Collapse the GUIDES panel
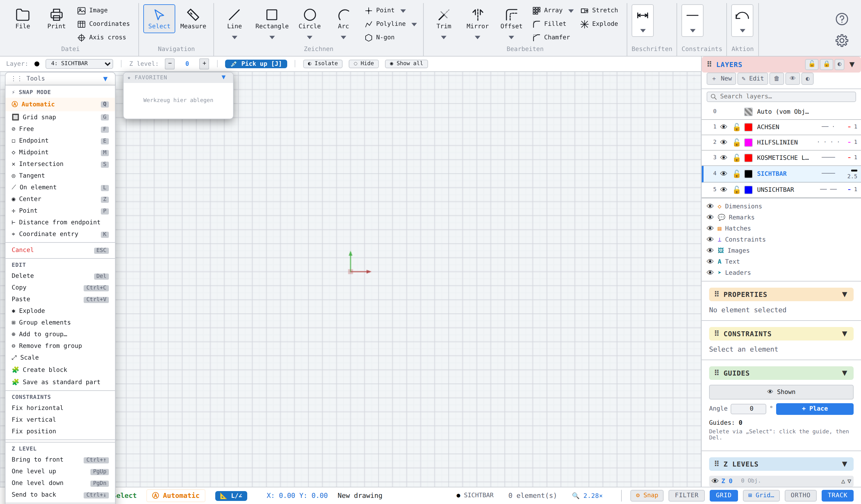The image size is (861, 504). click(x=845, y=373)
